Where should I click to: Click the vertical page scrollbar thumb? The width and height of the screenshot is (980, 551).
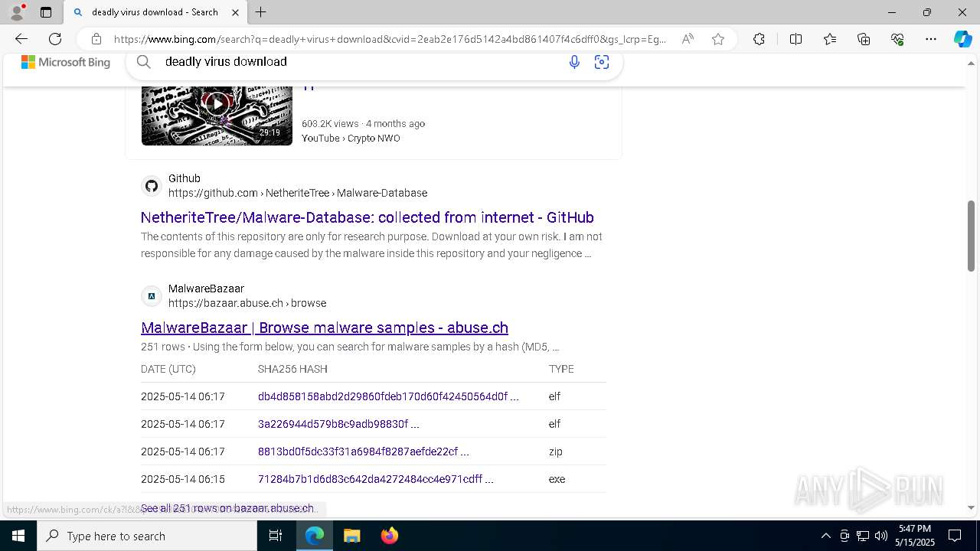(x=971, y=236)
